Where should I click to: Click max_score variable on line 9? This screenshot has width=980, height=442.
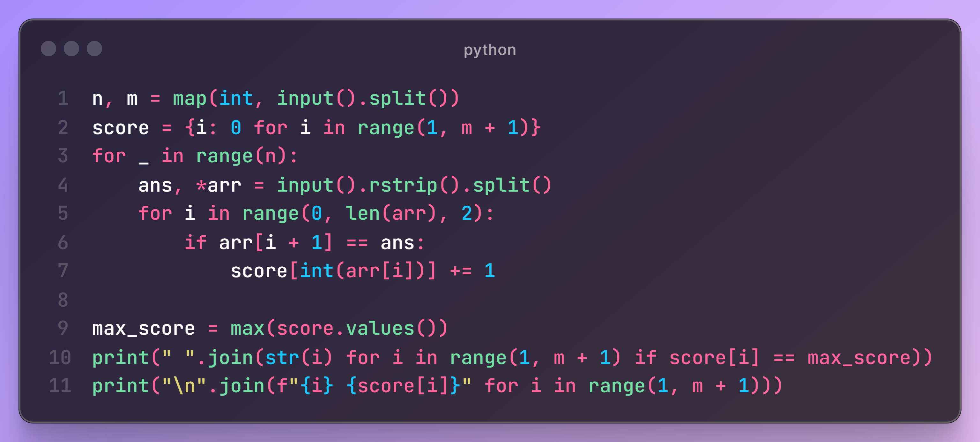144,329
